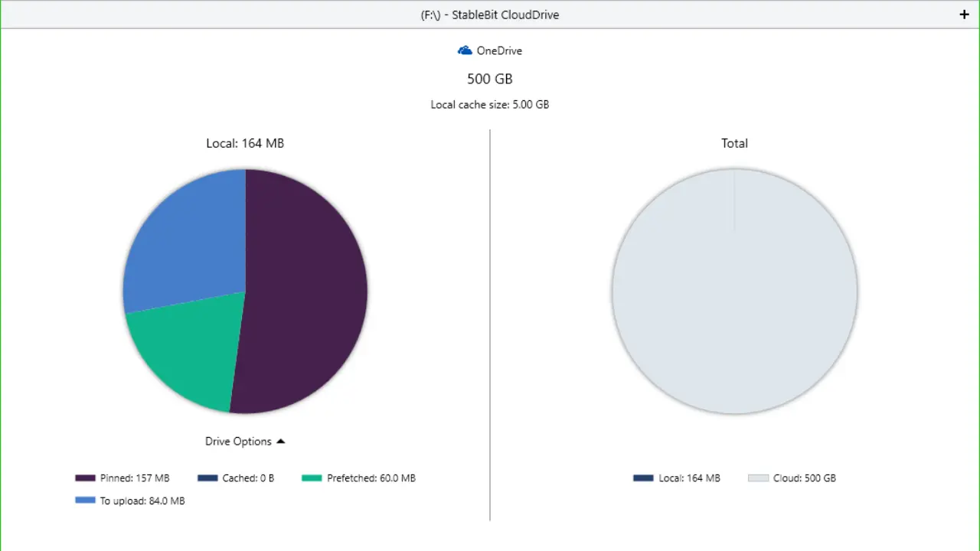Image resolution: width=980 pixels, height=551 pixels.
Task: Click the "Pinned: 157 MB" label
Action: coord(135,478)
